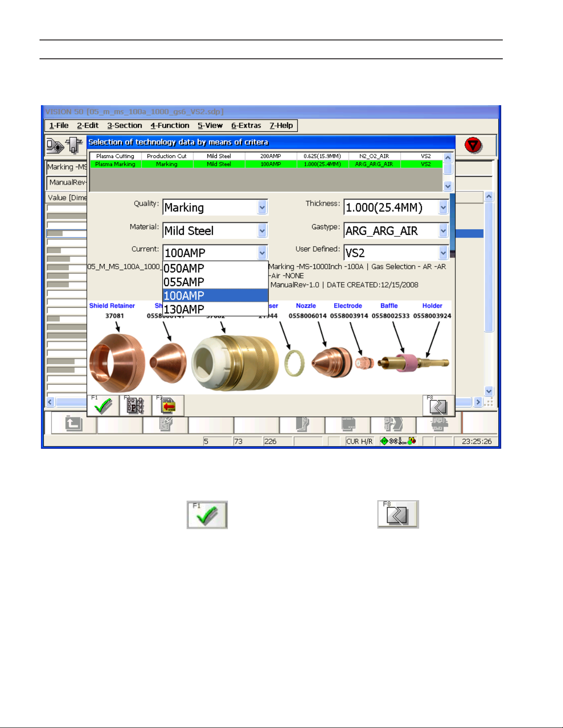The height and width of the screenshot is (728, 563).
Task: Click the Baffle part label
Action: 389,305
